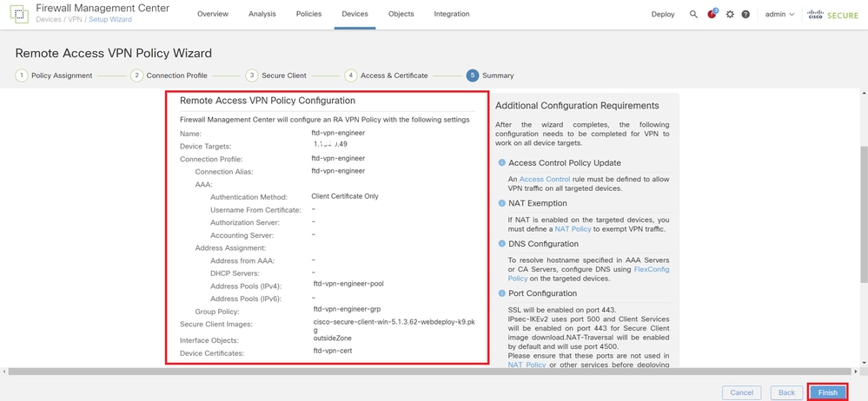
Task: Click the Username From Certificate label
Action: pos(255,210)
